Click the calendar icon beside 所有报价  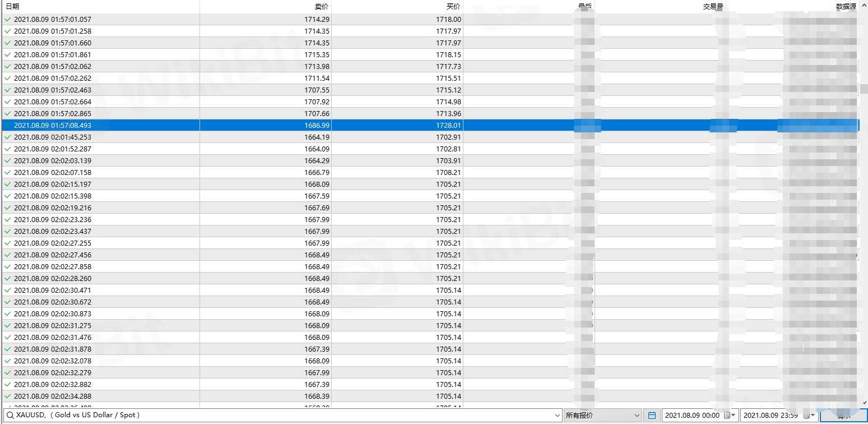pos(652,416)
